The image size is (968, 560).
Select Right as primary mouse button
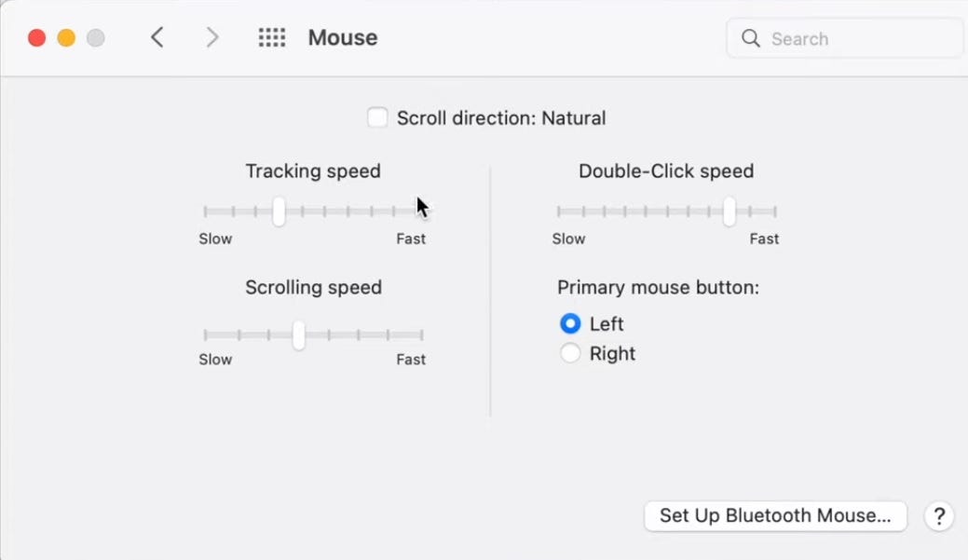coord(570,353)
